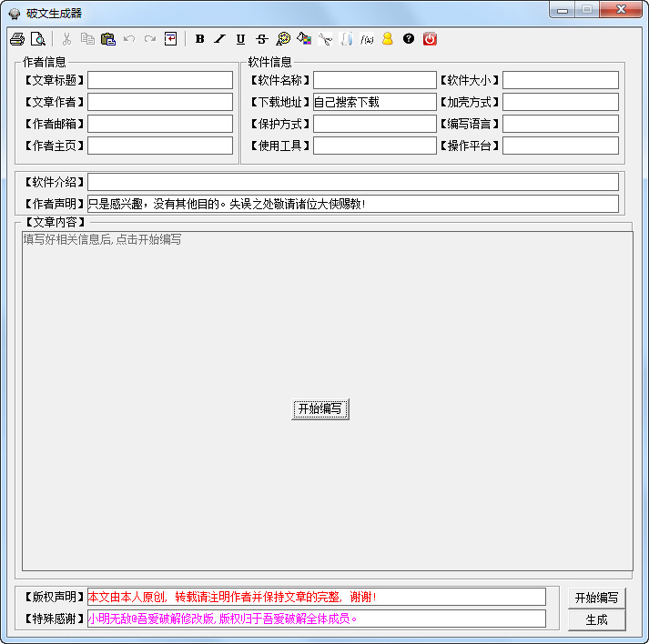The height and width of the screenshot is (644, 649).
Task: Click the 版权声明 red text field
Action: [x=317, y=597]
